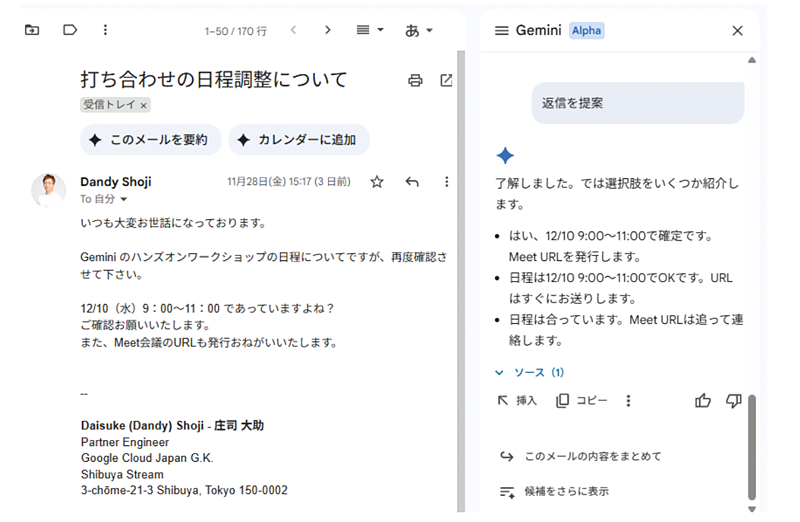The width and height of the screenshot is (800, 522).
Task: Give thumbs up to Gemini response
Action: tap(703, 401)
